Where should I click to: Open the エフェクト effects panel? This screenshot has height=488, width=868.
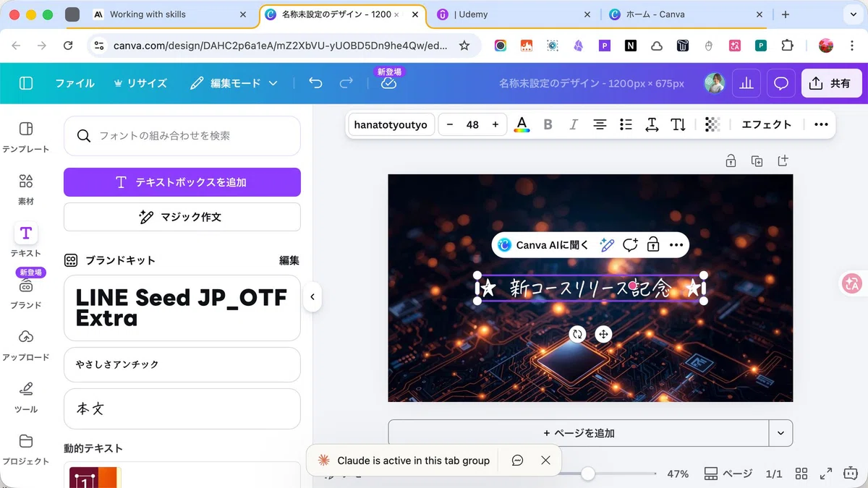(x=767, y=124)
